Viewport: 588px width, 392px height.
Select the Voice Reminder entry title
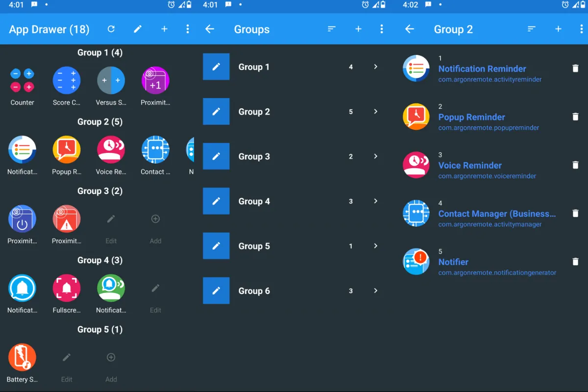470,166
